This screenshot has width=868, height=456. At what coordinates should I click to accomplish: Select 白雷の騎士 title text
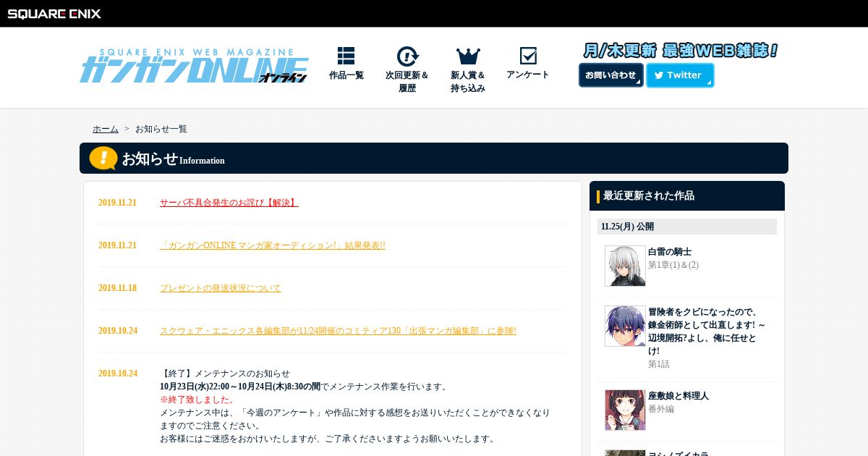(670, 252)
